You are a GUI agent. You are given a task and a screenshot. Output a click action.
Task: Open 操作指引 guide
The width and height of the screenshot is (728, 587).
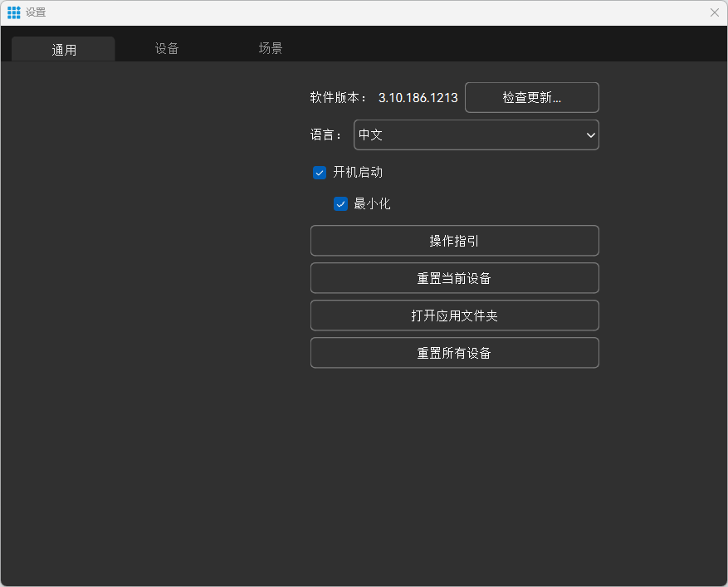[x=454, y=241]
